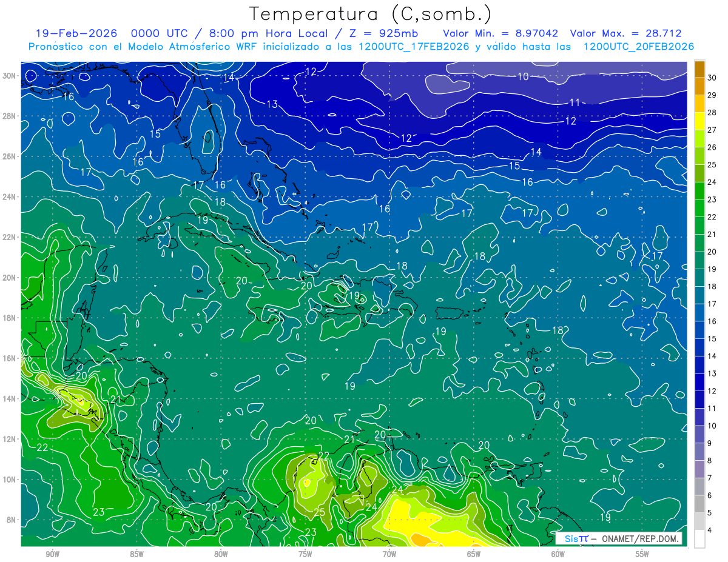The height and width of the screenshot is (562, 728).
Task: Click the "13" contour label on map
Action: coord(272,104)
